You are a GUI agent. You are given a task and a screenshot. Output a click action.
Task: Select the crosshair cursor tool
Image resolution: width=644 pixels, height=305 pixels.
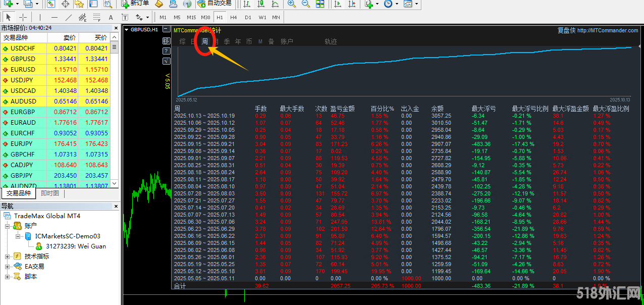23,17
